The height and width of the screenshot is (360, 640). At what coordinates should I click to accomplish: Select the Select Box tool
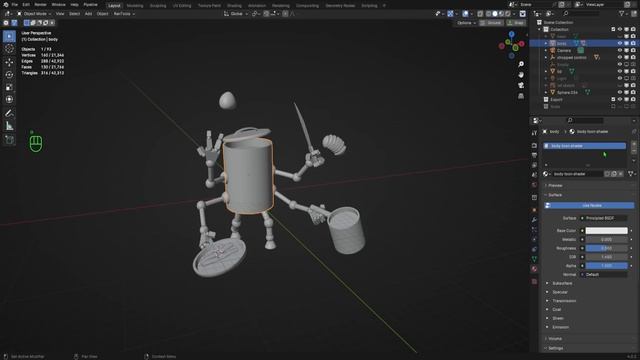(9, 36)
